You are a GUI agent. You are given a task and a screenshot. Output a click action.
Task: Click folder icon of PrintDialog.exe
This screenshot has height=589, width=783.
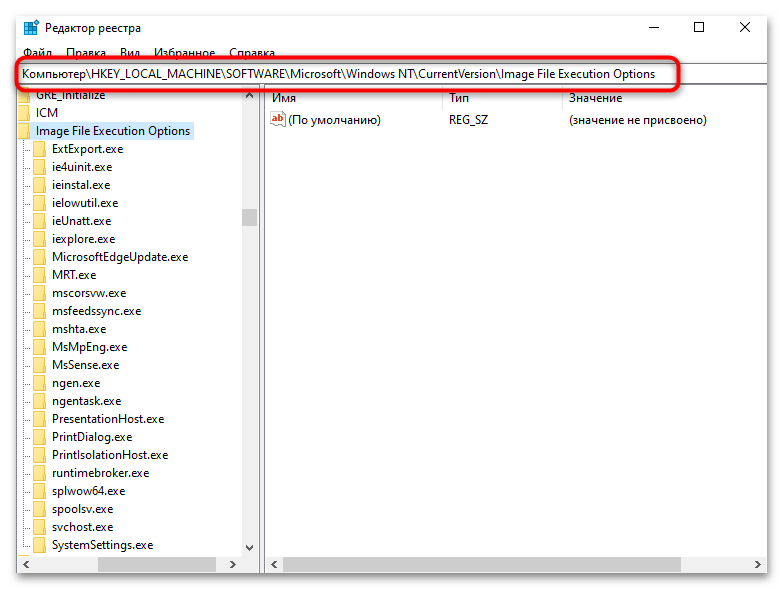tap(39, 437)
